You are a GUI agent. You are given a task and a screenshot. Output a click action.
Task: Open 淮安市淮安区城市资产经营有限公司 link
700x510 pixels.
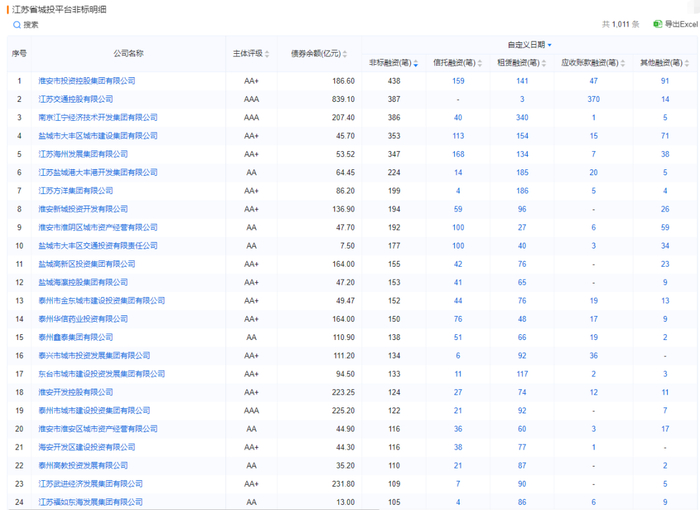[98, 429]
